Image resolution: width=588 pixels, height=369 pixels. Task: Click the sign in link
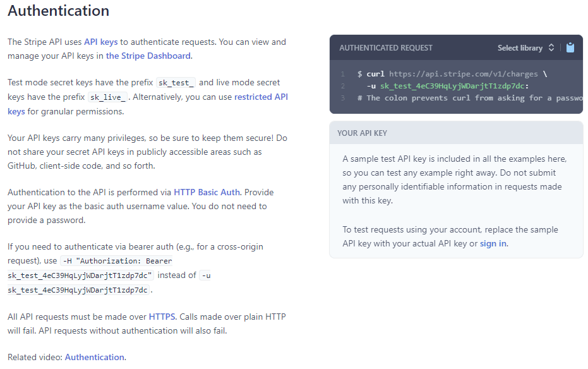[493, 243]
